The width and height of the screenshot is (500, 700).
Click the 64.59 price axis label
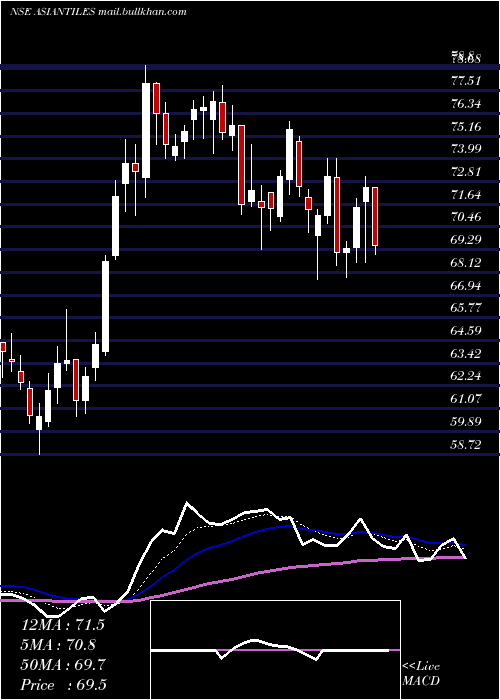466,331
